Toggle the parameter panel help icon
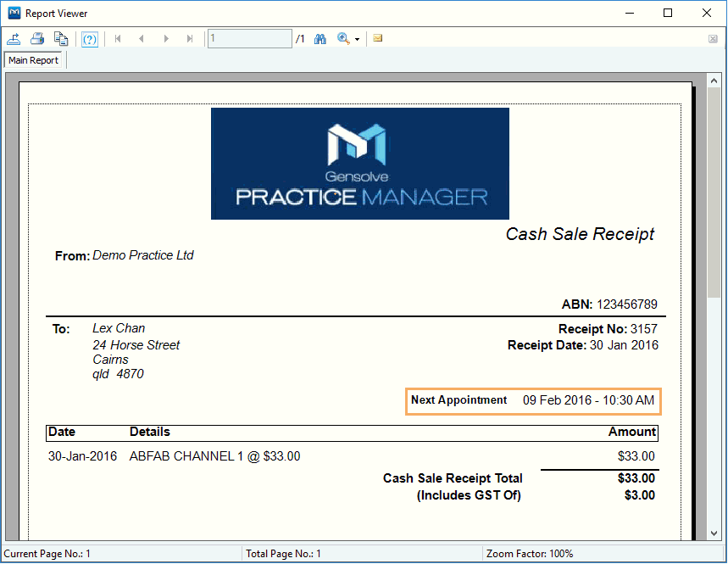The width and height of the screenshot is (728, 564). 89,39
